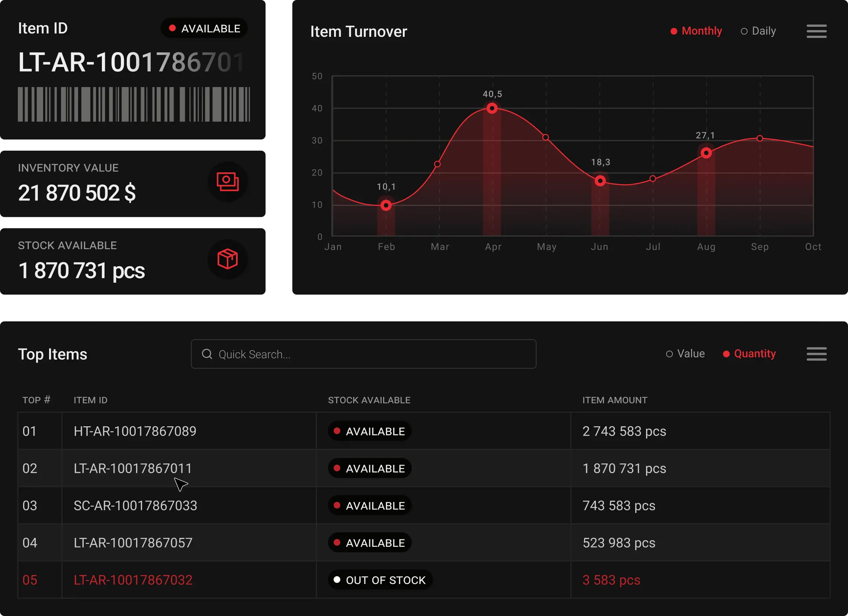Screen dimensions: 848x616
Task: Click AVAILABLE badge in row 04
Action: point(370,543)
